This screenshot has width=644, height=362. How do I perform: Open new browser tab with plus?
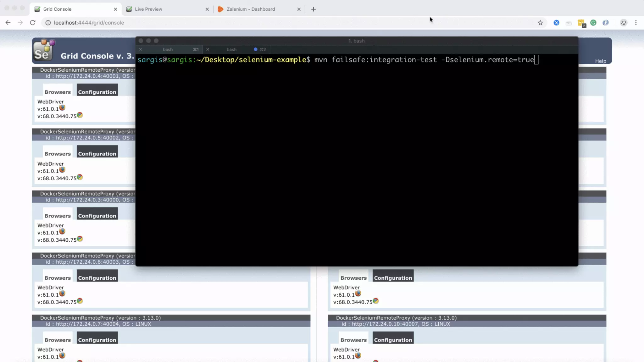tap(313, 9)
